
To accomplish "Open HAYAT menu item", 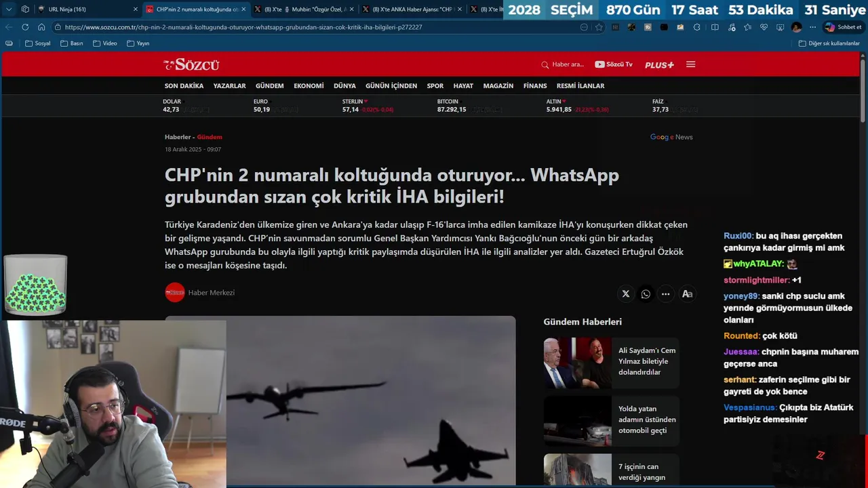I will tap(463, 86).
